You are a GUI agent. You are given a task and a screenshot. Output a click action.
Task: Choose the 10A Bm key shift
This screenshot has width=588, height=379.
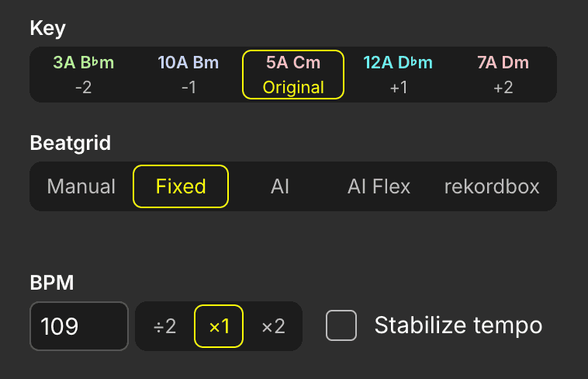pos(189,75)
